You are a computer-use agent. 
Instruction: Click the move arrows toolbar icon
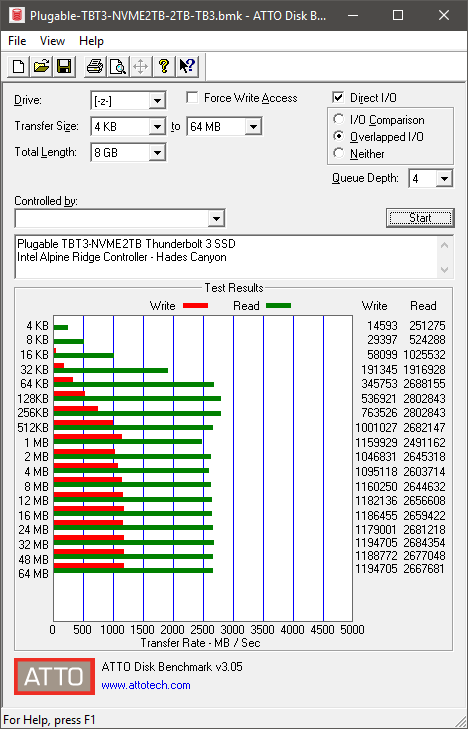pyautogui.click(x=140, y=66)
